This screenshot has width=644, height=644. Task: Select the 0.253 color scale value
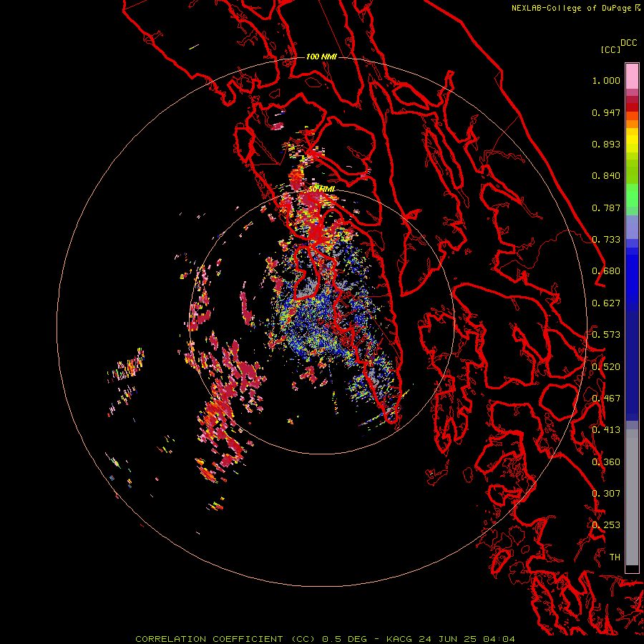point(606,525)
